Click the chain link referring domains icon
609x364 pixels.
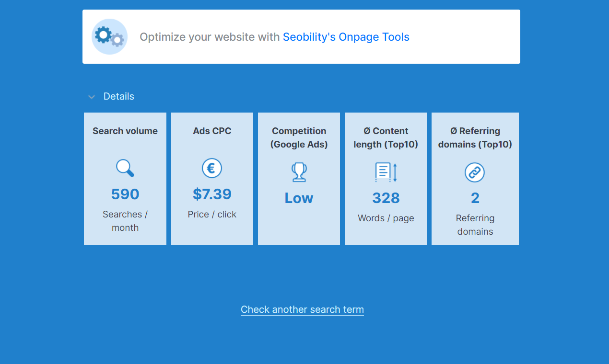click(x=475, y=172)
